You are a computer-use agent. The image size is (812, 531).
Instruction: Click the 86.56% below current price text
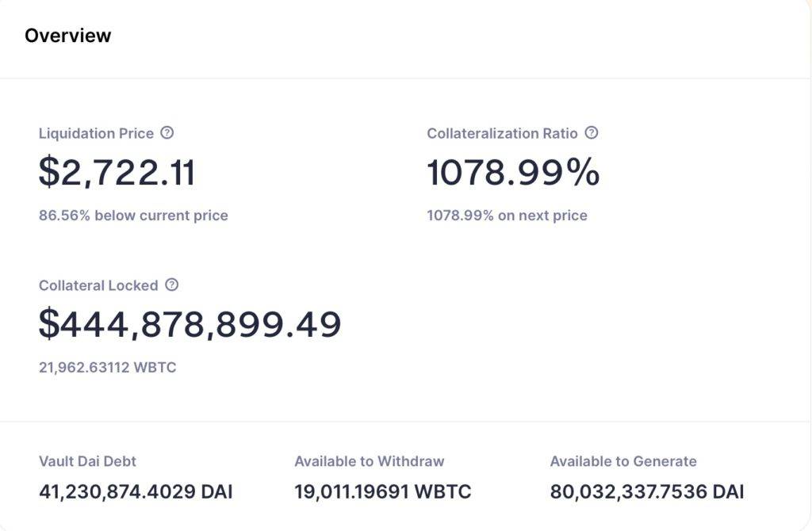coord(133,216)
